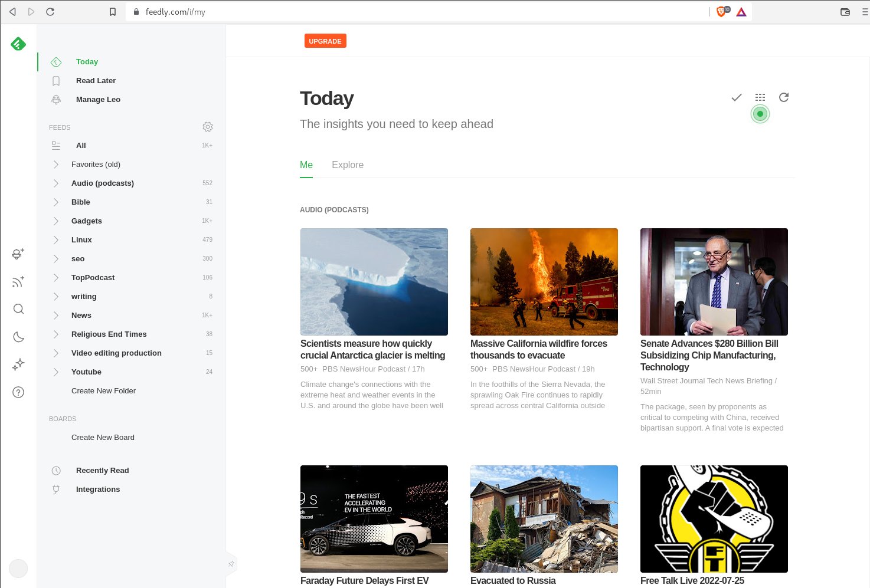Expand the Audio (podcasts) folder

(x=55, y=183)
